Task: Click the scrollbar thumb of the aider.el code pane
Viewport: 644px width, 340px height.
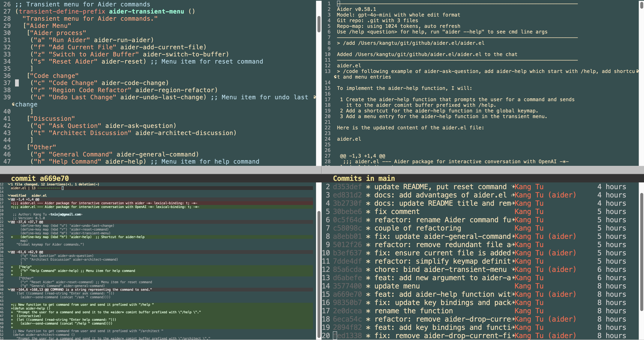Action: pos(319,24)
